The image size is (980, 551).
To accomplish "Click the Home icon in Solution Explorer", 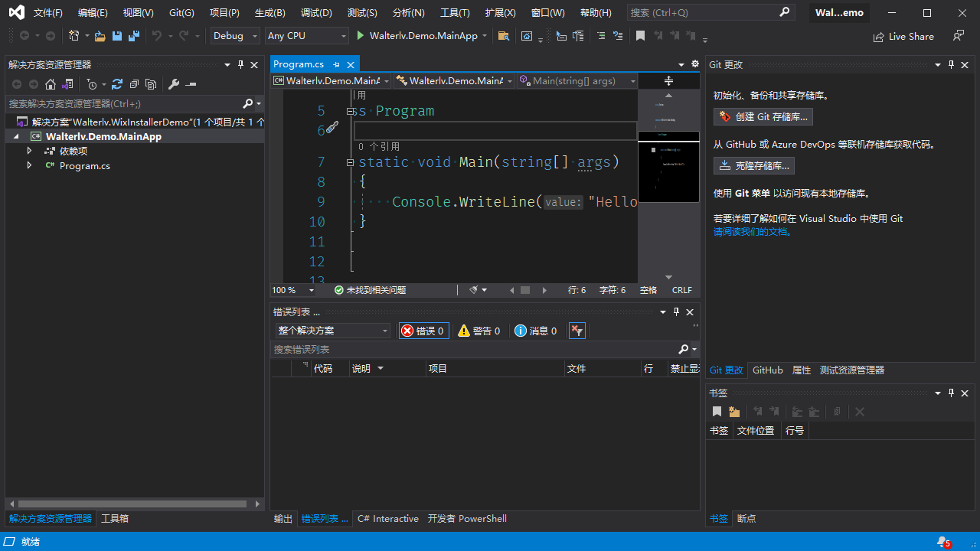I will click(x=51, y=84).
